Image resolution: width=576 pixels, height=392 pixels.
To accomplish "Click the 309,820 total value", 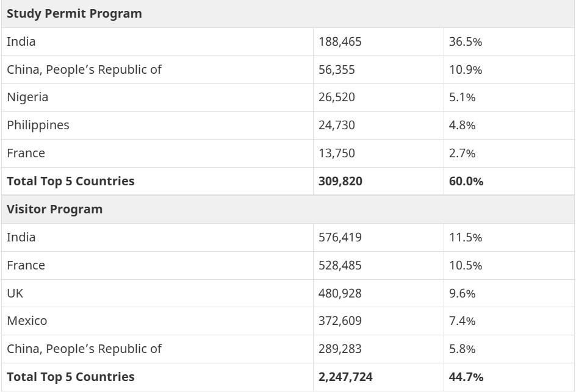I will (340, 181).
